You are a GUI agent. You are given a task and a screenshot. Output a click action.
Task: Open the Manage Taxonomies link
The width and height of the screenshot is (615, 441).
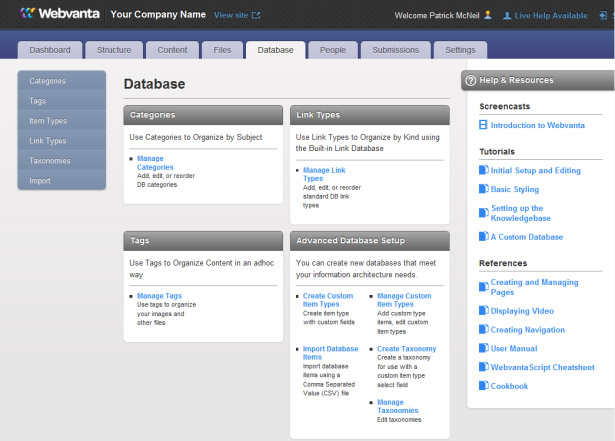[x=397, y=406]
